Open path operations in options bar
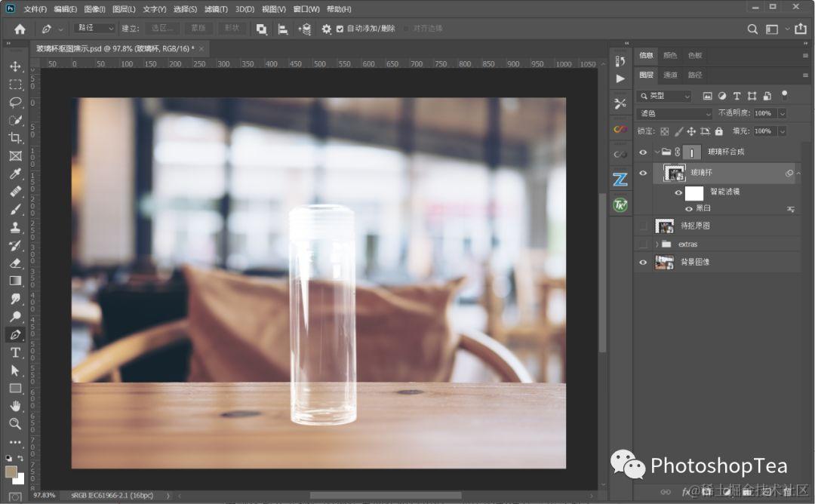The height and width of the screenshot is (504, 815). (x=261, y=29)
